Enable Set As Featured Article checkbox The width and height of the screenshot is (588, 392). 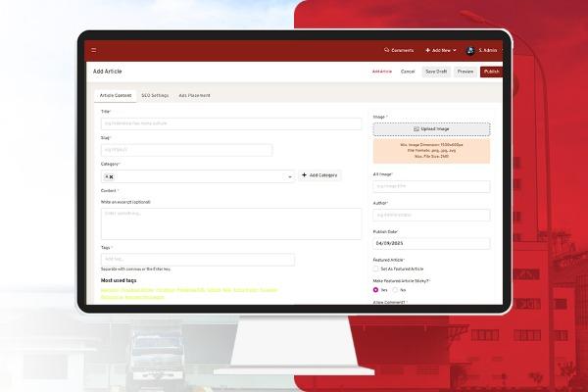(x=376, y=269)
